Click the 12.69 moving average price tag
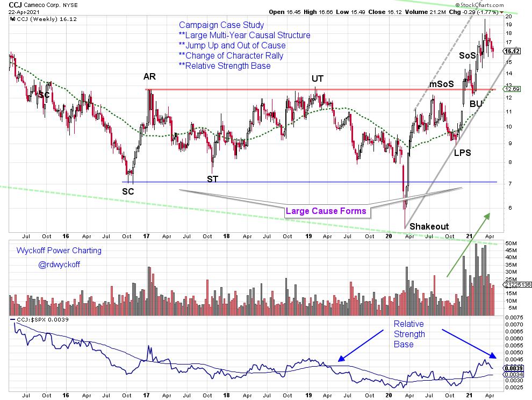This screenshot has height=400, width=532. click(512, 89)
